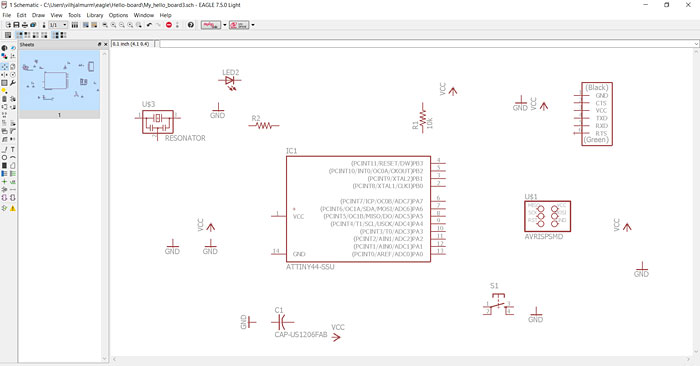700x366 pixels.
Task: Zoom to fit the schematic
Action: pos(105,25)
